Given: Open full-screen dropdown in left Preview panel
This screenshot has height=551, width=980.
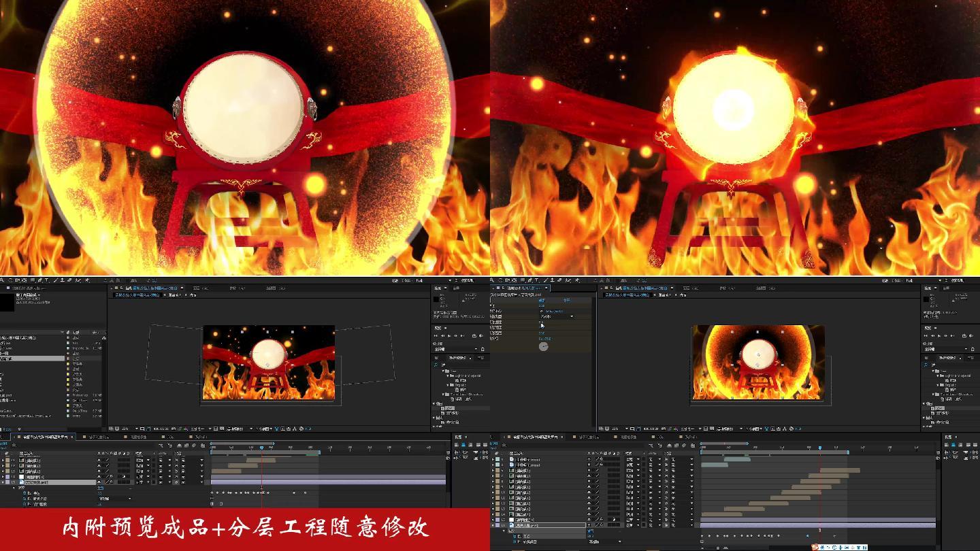Looking at the screenshot, I should click(455, 350).
